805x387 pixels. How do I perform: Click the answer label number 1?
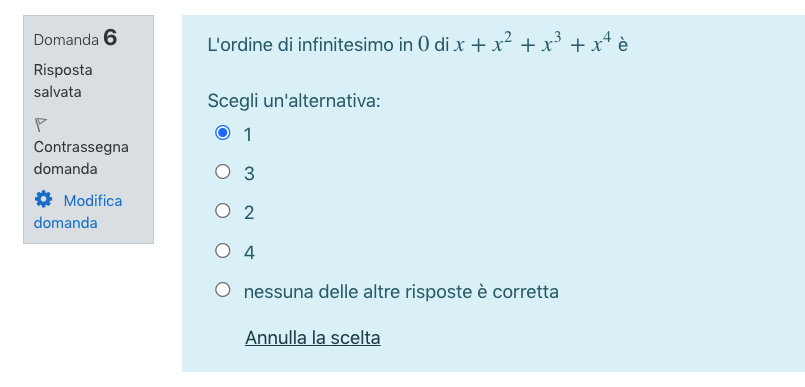[248, 135]
